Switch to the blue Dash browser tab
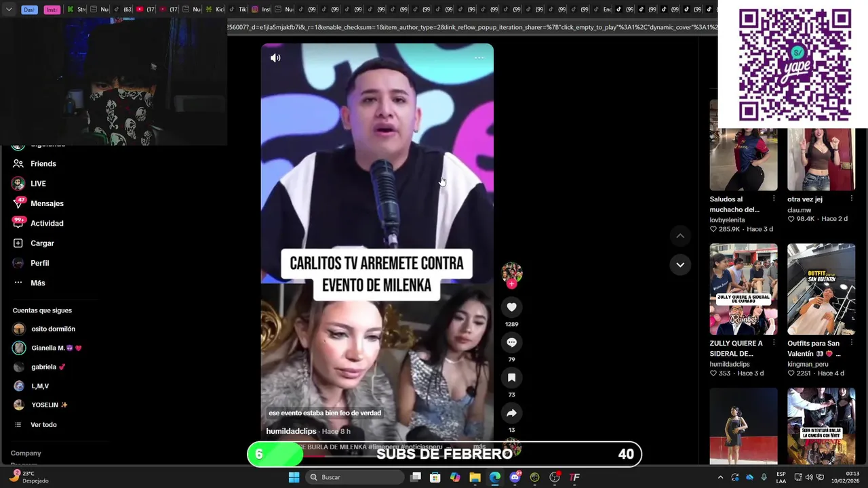The width and height of the screenshot is (868, 488). pos(29,9)
